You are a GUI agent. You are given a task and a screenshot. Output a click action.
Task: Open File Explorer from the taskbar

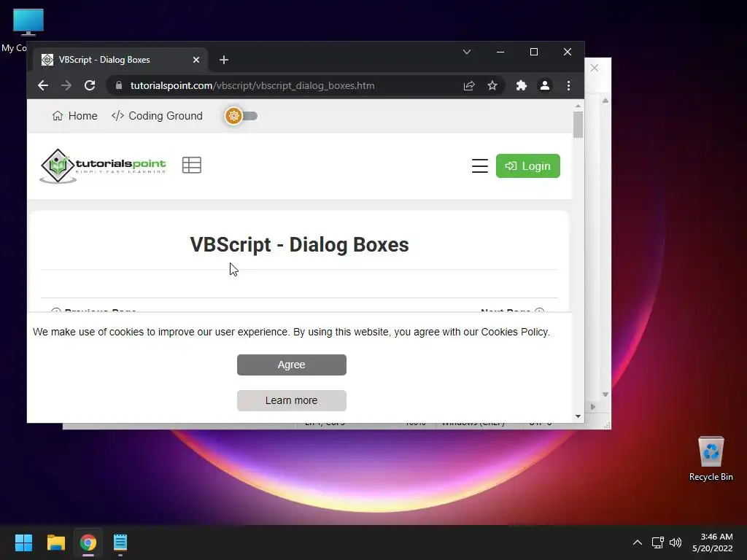pos(55,542)
